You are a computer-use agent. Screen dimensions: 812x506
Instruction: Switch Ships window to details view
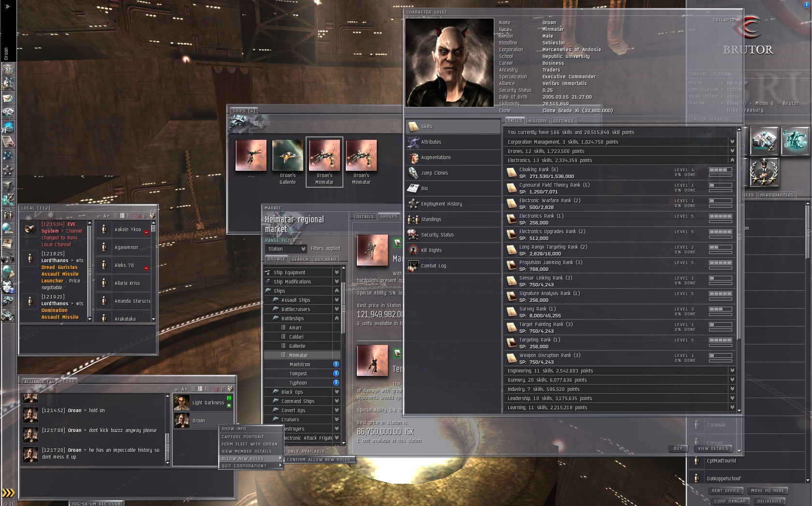262,124
